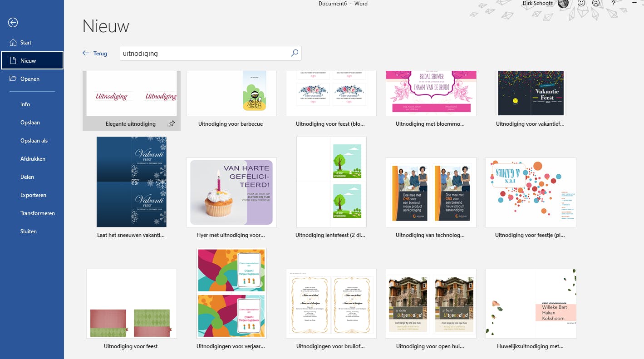Select the Uitnodiging lentefeest template
This screenshot has height=359, width=644.
[x=331, y=187]
